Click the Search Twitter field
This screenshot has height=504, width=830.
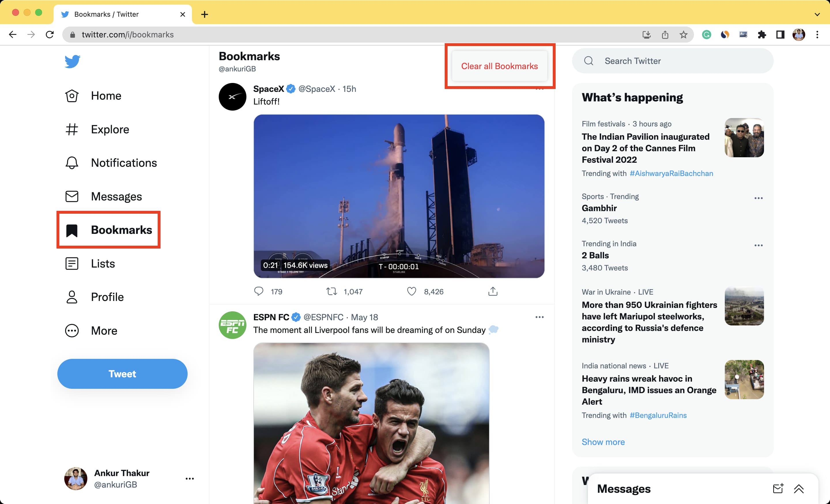click(672, 61)
